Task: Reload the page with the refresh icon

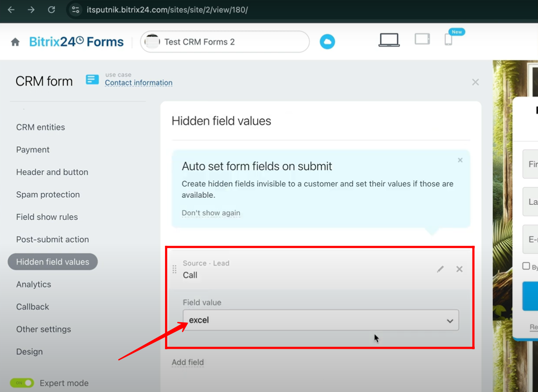Action: click(x=52, y=10)
